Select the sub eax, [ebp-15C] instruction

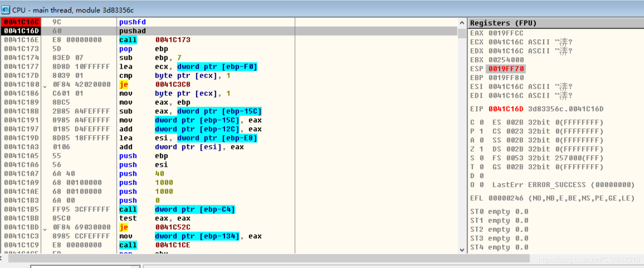(x=190, y=111)
